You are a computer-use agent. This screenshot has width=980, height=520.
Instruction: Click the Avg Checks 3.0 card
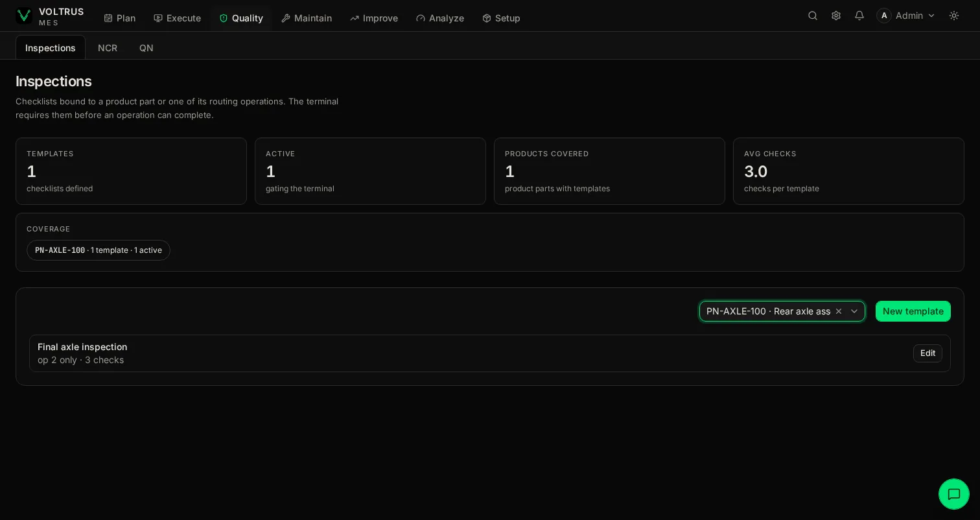[x=848, y=171]
